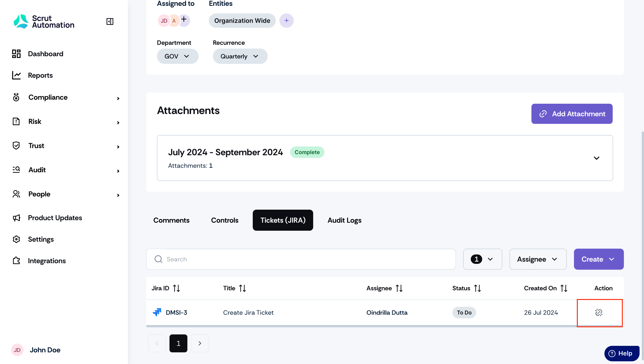
Task: Click the Add Attachment button
Action: coord(572,114)
